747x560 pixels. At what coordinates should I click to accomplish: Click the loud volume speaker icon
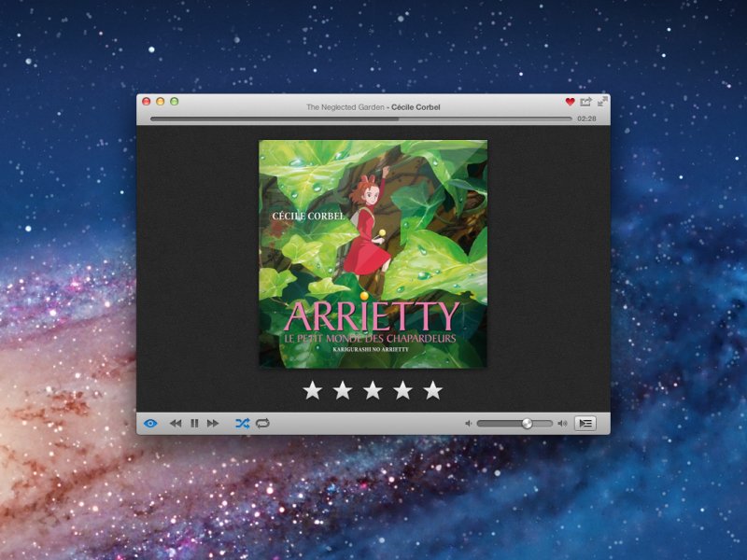tap(563, 424)
